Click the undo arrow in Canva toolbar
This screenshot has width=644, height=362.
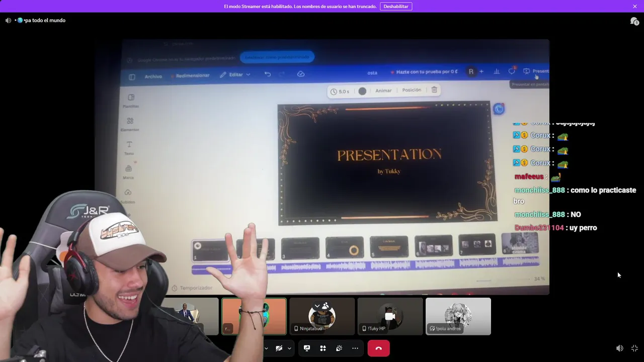(x=268, y=74)
